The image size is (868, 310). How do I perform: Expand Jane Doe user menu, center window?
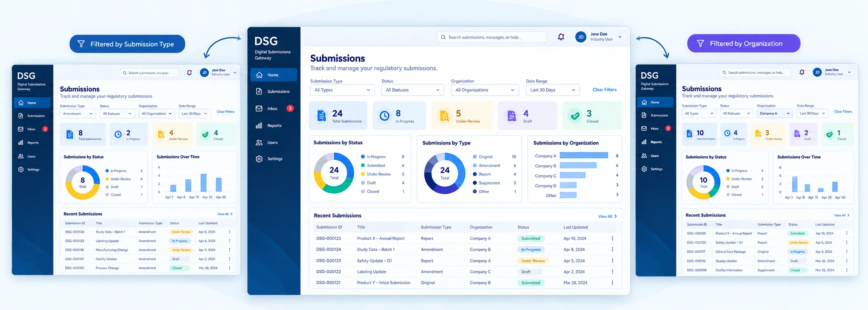tap(620, 37)
